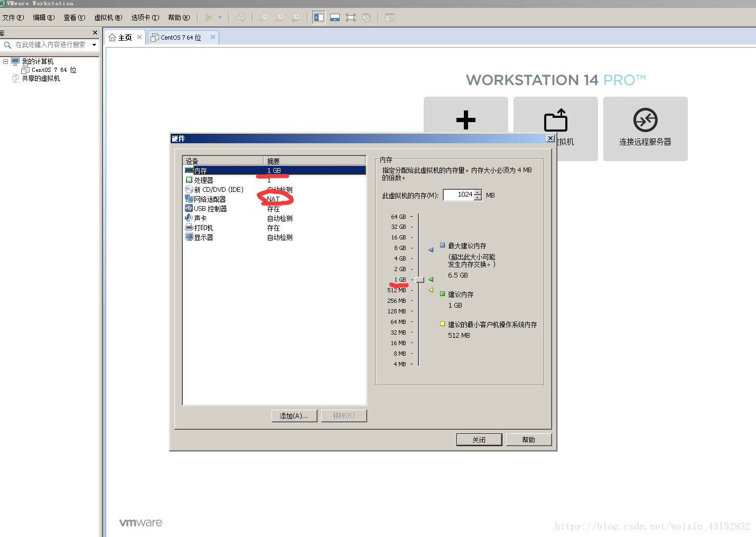The image size is (756, 537).
Task: Click the blue maximum recommended memory marker
Action: [431, 249]
